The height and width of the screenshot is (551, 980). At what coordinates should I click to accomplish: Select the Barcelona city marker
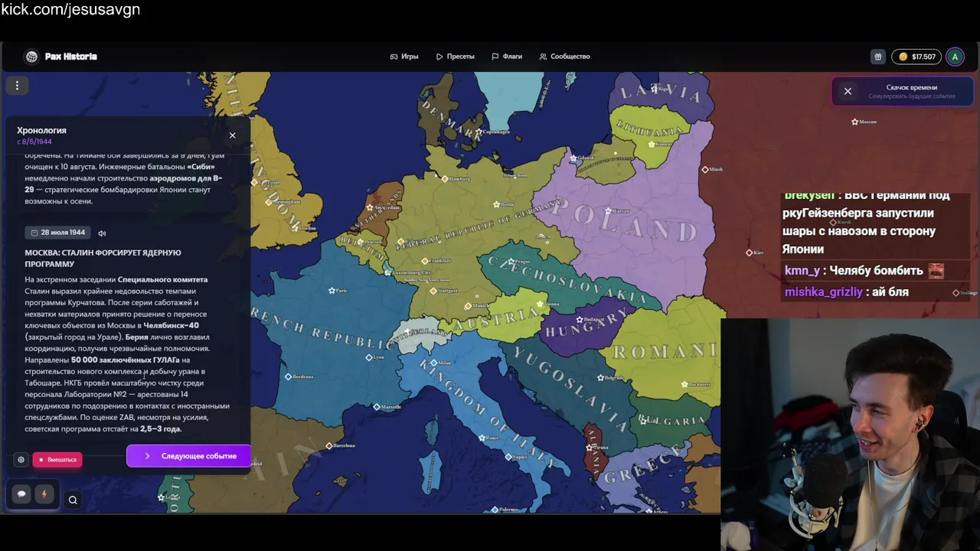(x=329, y=445)
